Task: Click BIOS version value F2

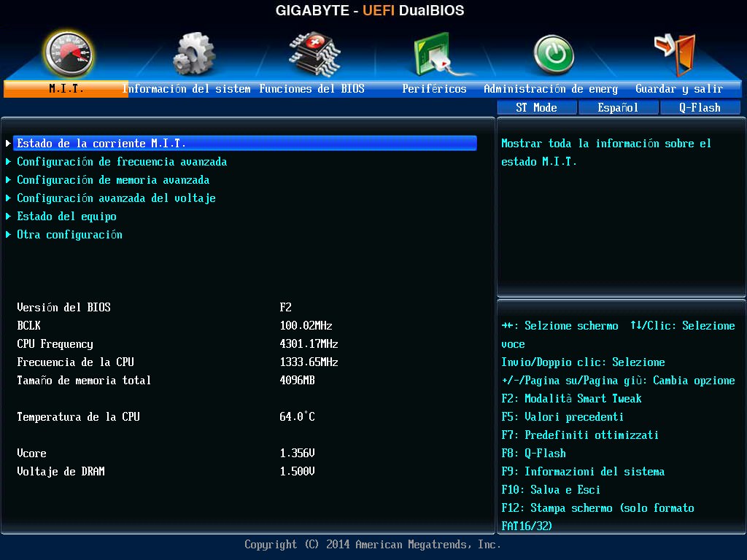Action: point(286,308)
